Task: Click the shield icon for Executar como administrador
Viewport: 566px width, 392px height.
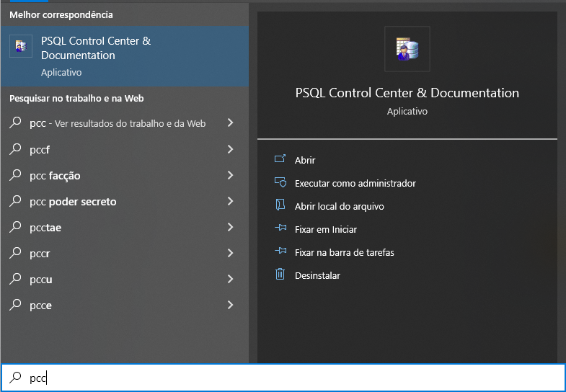Action: click(280, 182)
